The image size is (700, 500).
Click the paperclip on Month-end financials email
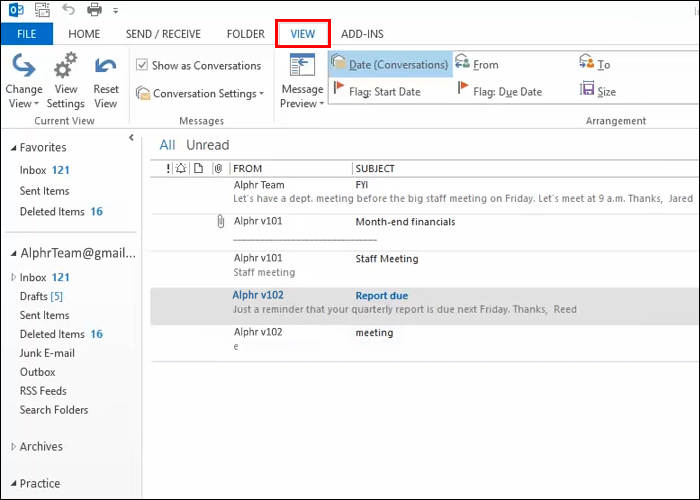coord(221,221)
